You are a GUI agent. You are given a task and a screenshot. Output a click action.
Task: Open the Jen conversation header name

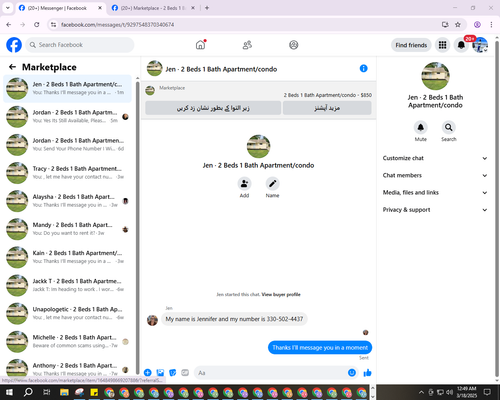pos(221,69)
